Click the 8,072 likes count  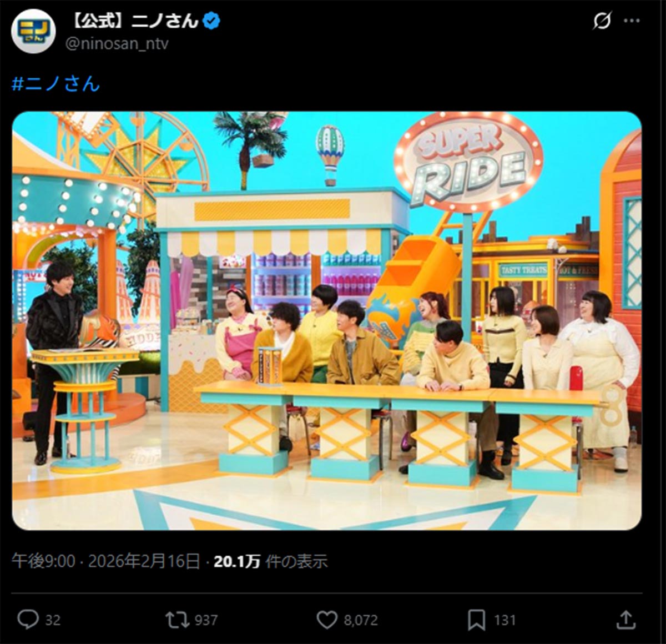361,620
